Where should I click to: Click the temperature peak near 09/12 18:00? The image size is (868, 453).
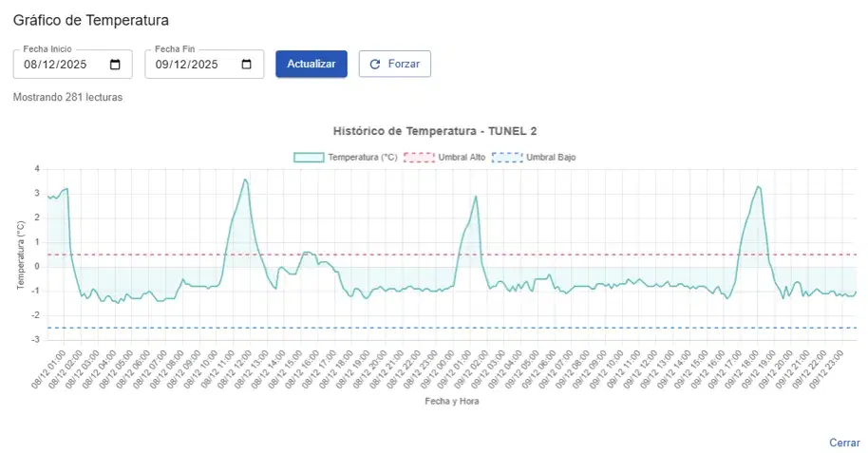(758, 187)
